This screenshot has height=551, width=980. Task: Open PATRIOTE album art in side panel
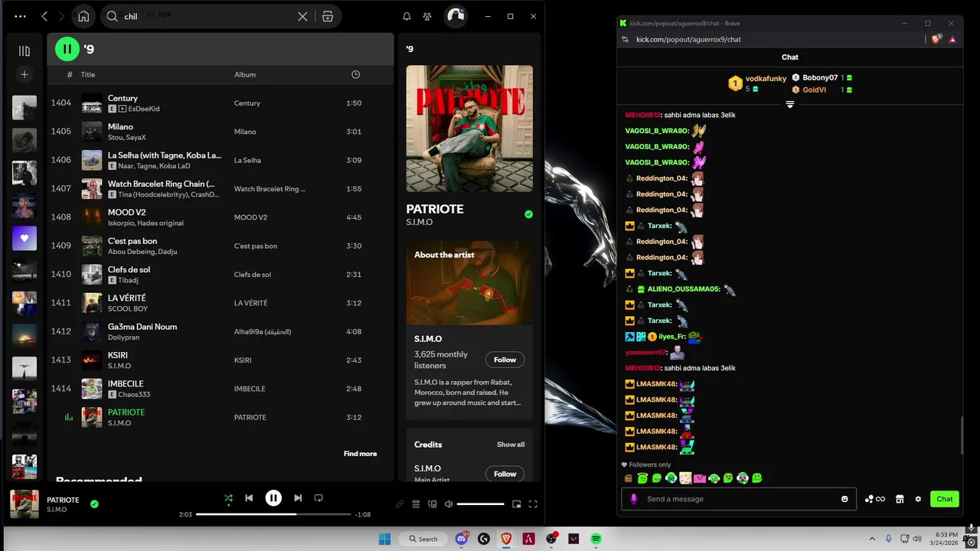[469, 129]
